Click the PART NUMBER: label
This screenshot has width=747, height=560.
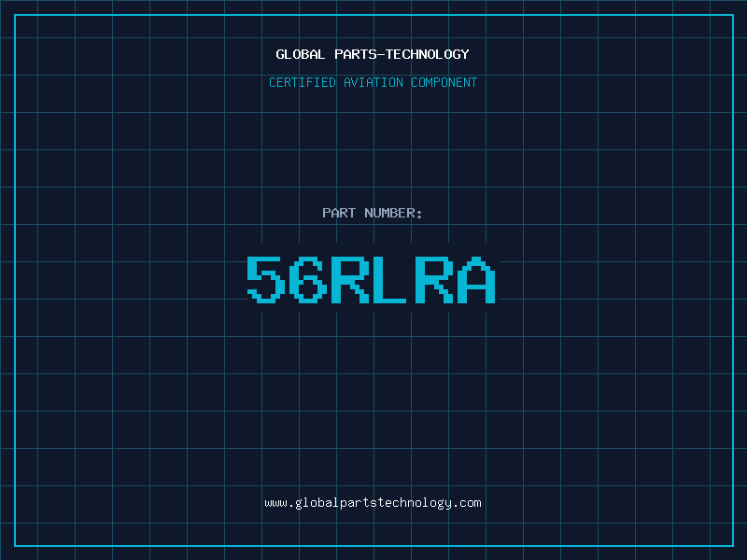tap(373, 213)
